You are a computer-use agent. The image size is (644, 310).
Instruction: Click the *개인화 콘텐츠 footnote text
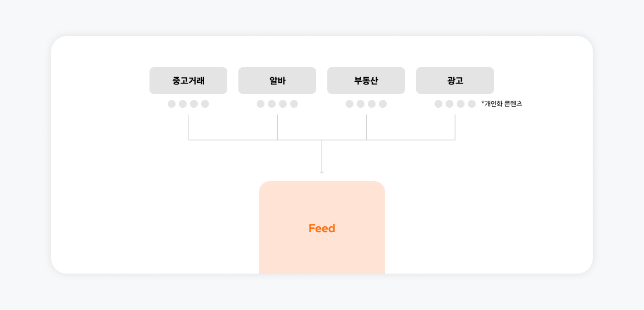pyautogui.click(x=502, y=104)
